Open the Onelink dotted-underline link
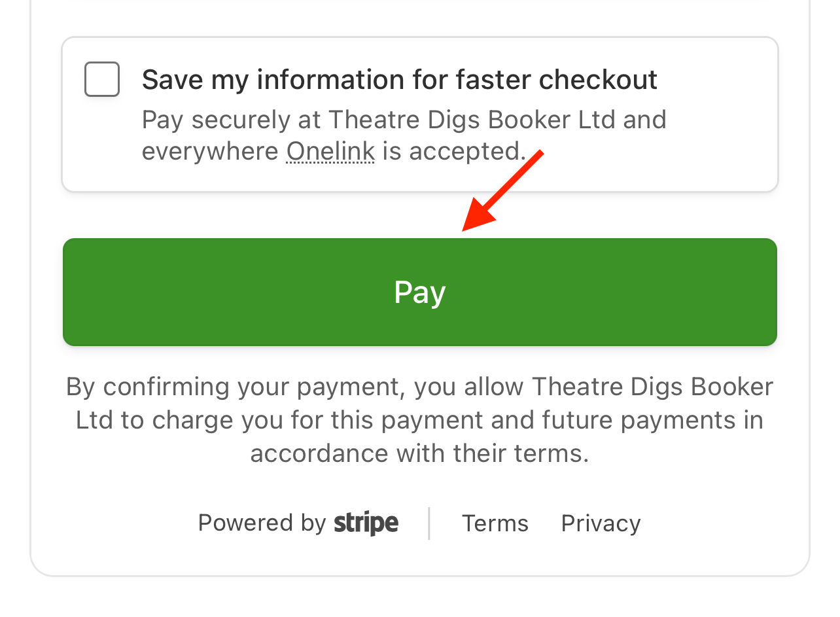Image resolution: width=840 pixels, height=617 pixels. coord(330,151)
